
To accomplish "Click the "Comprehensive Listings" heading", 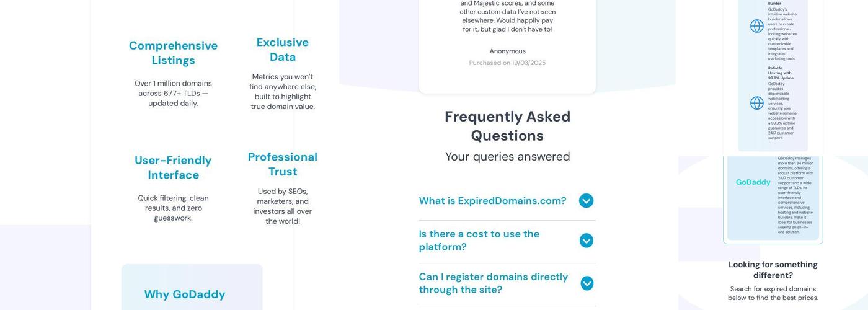I will [x=173, y=53].
